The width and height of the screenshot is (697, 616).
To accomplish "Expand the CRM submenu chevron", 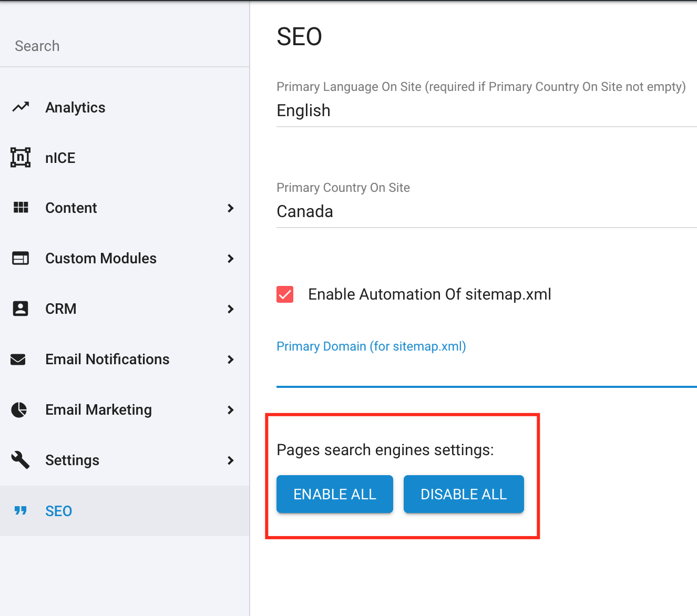I will pyautogui.click(x=230, y=309).
